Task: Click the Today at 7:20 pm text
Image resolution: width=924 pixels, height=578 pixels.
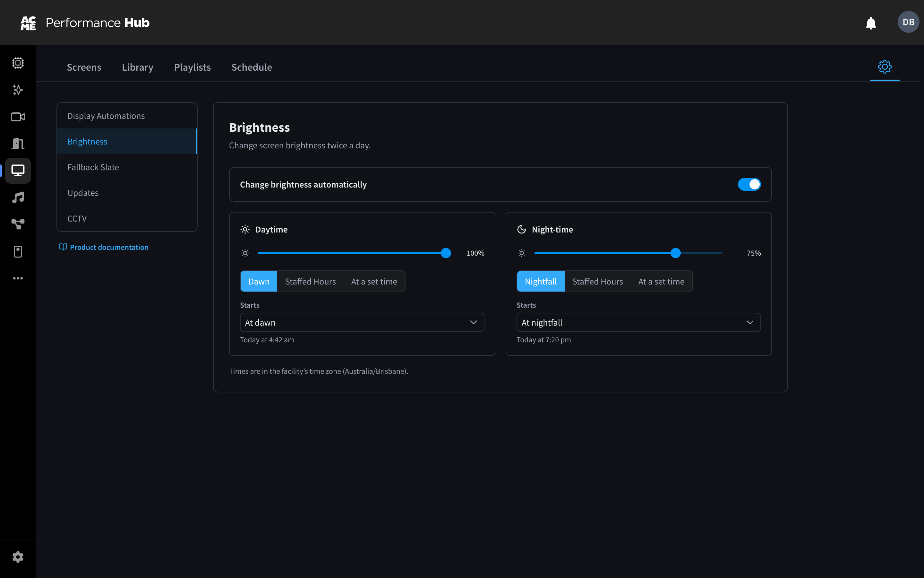Action: coord(544,339)
